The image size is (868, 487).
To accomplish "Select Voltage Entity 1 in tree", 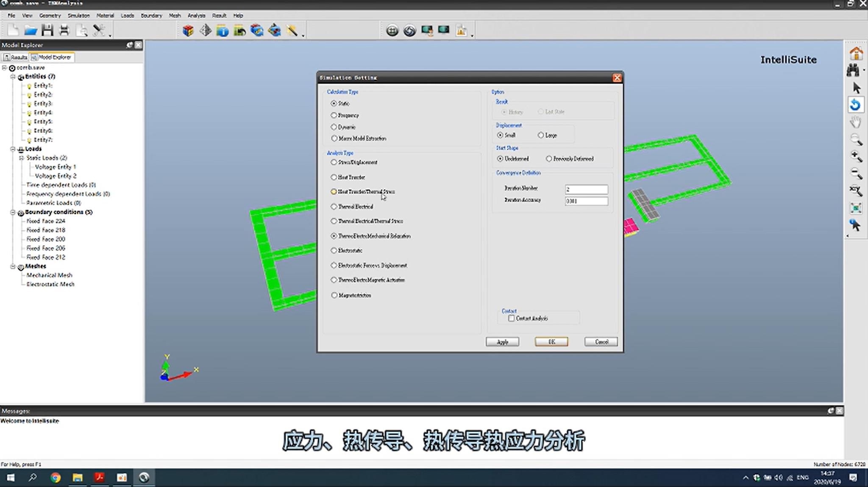I will click(56, 167).
